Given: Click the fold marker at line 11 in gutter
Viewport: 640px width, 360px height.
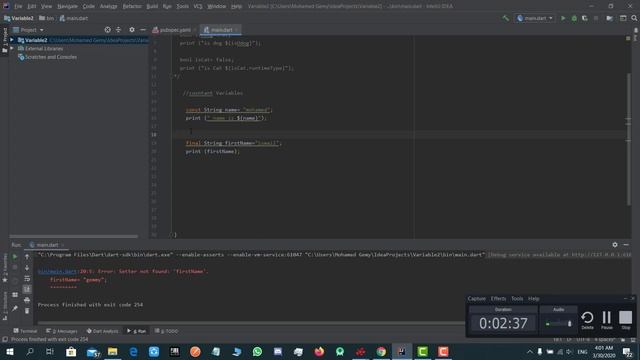Looking at the screenshot, I should 171,76.
